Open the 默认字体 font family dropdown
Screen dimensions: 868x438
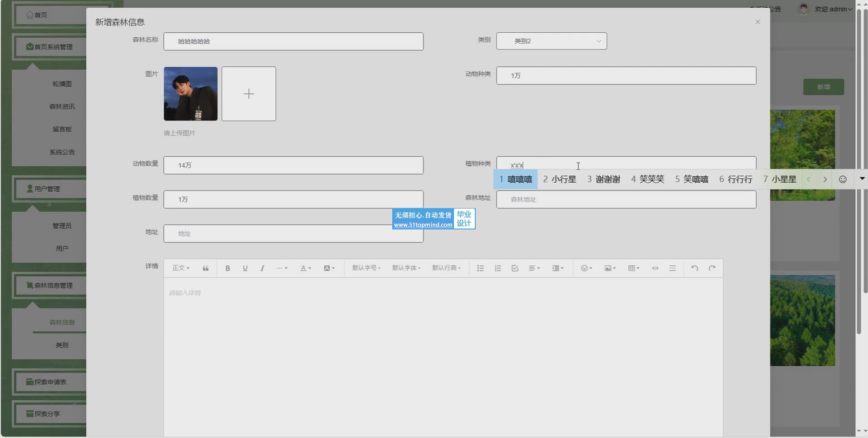[x=406, y=268]
